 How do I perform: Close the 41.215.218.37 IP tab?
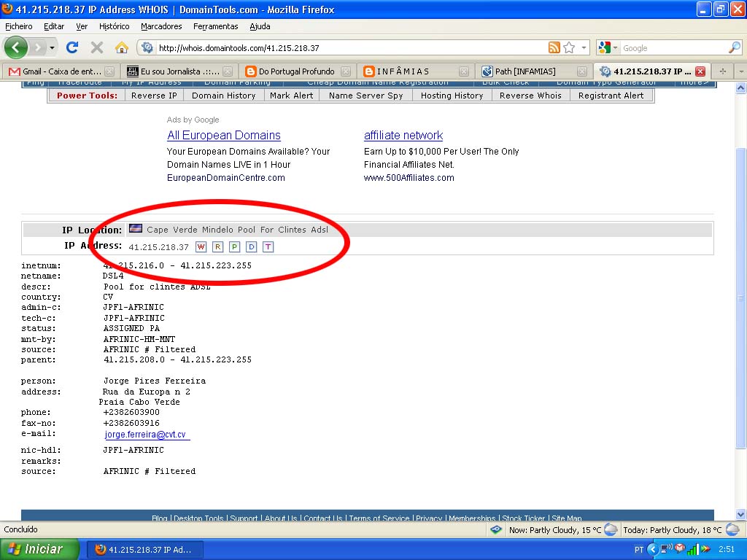(700, 71)
